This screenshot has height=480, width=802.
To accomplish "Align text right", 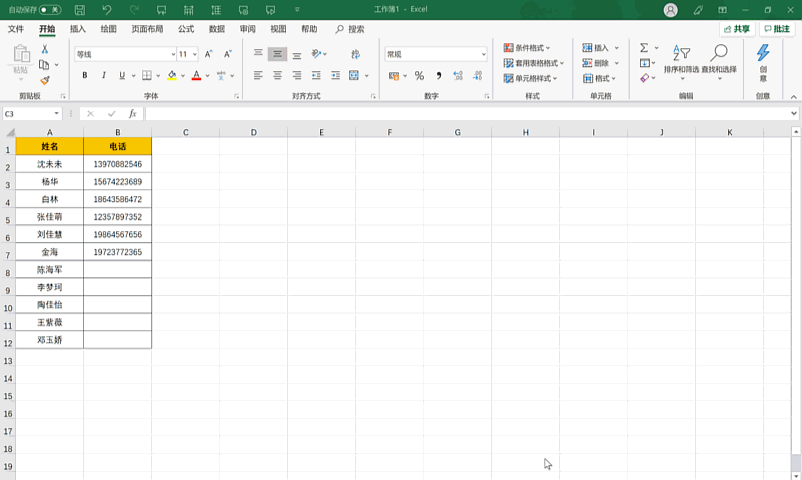I will pyautogui.click(x=297, y=75).
